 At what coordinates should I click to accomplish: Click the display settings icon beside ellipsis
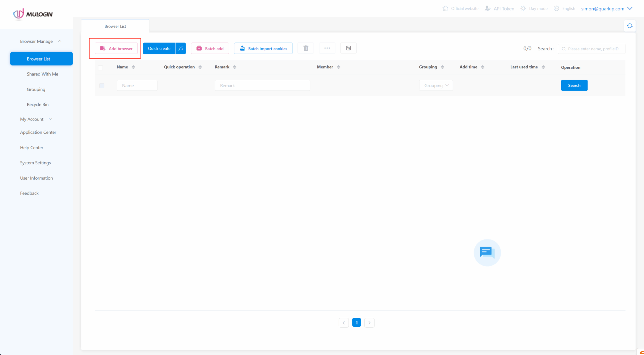[348, 48]
